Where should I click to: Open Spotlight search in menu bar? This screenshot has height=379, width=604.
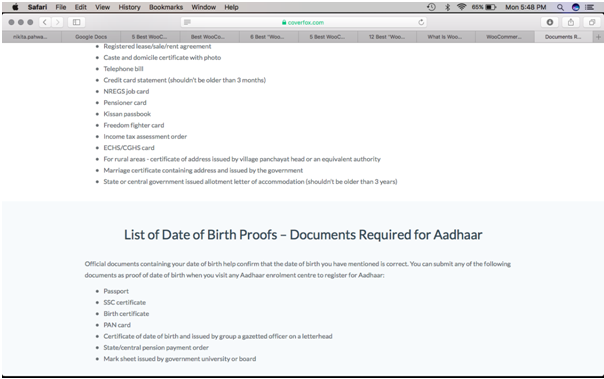[x=560, y=7]
